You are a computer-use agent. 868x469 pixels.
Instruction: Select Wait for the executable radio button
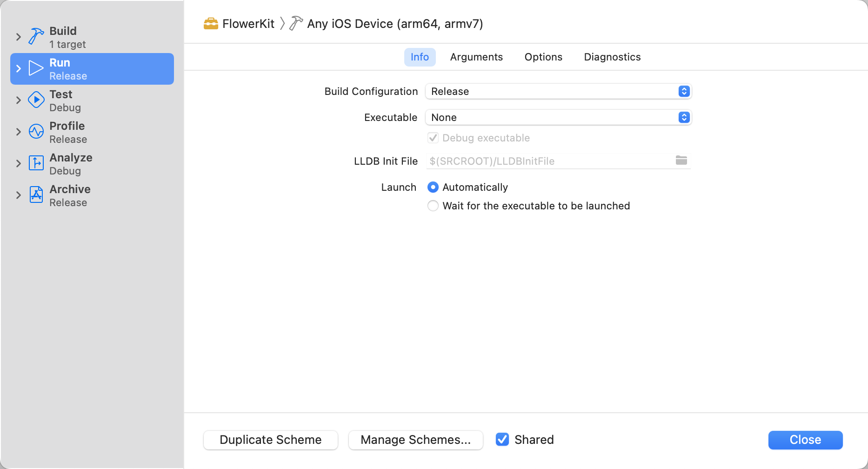pyautogui.click(x=433, y=206)
